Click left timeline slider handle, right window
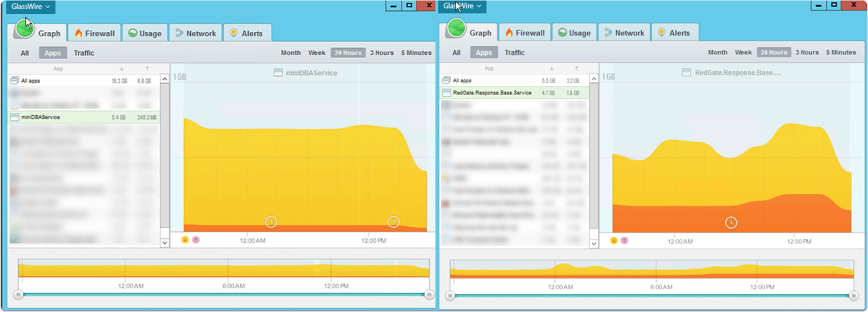This screenshot has width=868, height=312. click(450, 295)
